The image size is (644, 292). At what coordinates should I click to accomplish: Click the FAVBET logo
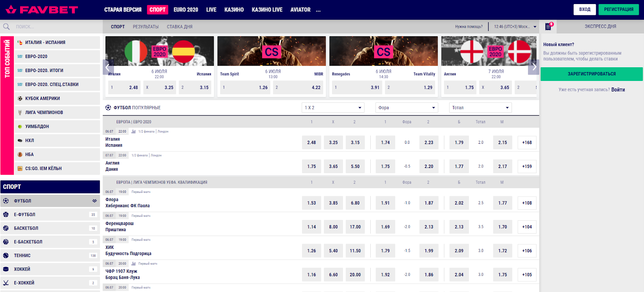(x=42, y=10)
